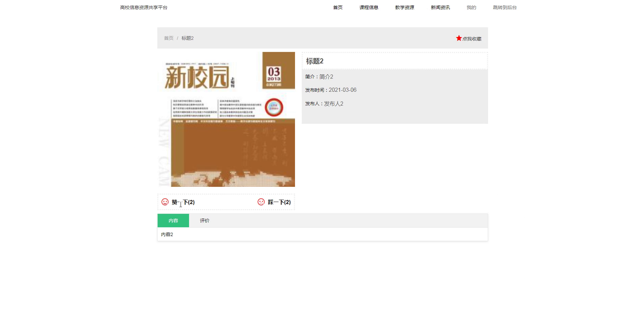
Task: Click the 高校信息资源共享平台 site title
Action: point(144,7)
